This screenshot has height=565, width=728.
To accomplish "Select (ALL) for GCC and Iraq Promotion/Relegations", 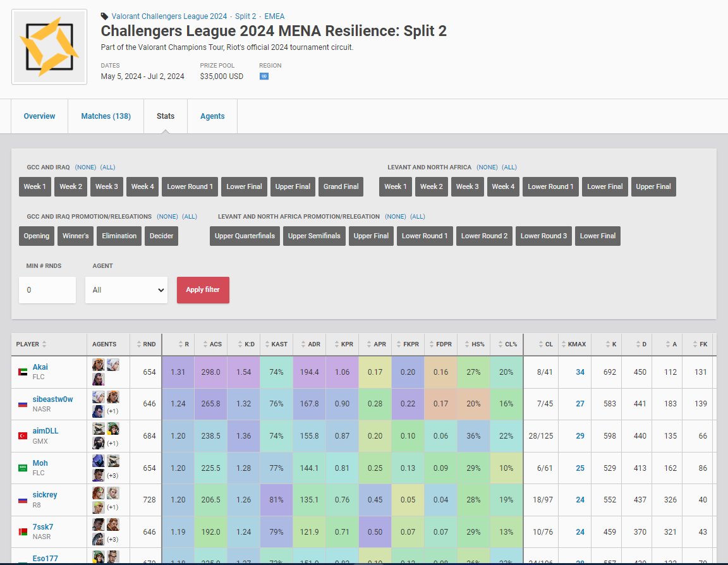I will point(190,216).
